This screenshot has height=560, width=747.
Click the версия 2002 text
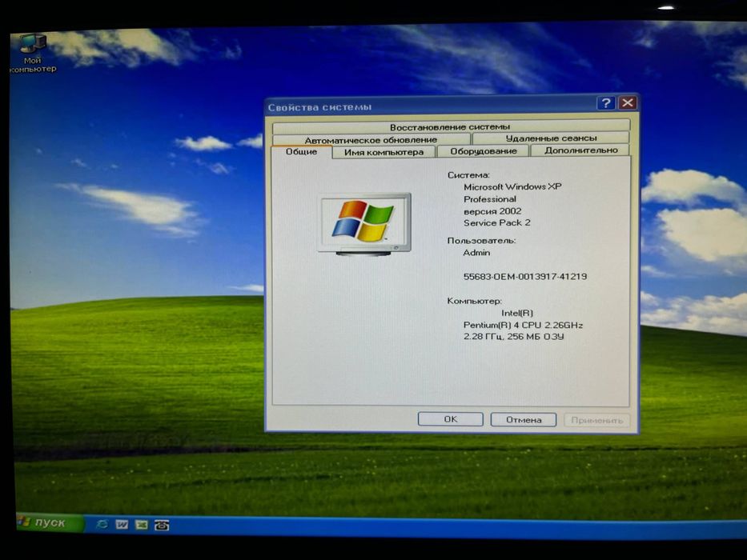[492, 211]
